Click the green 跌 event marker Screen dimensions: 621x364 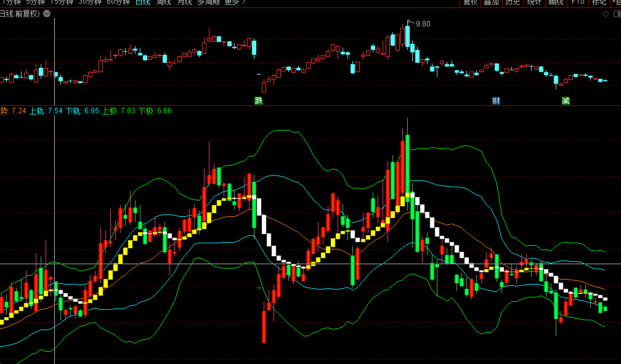click(259, 100)
